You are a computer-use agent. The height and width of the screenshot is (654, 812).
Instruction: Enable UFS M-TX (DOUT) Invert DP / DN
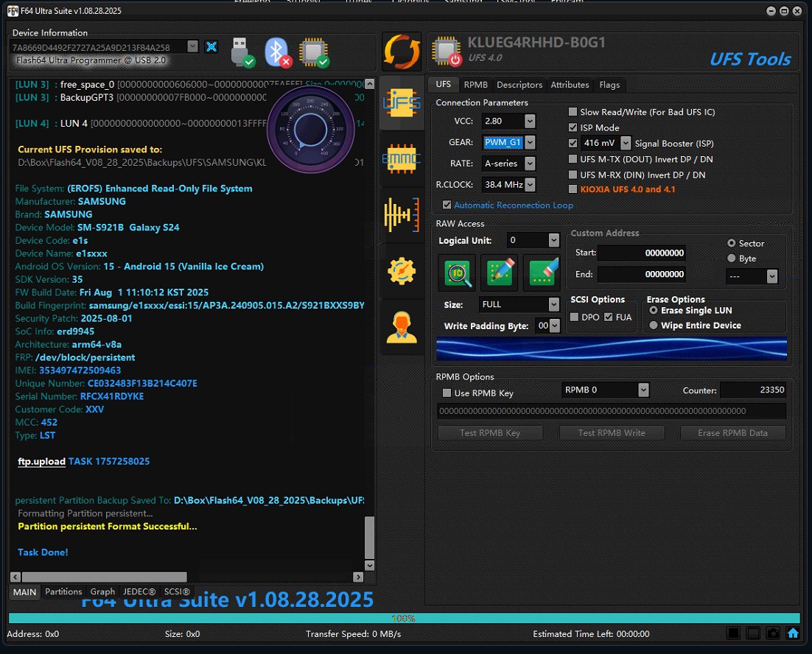point(573,159)
